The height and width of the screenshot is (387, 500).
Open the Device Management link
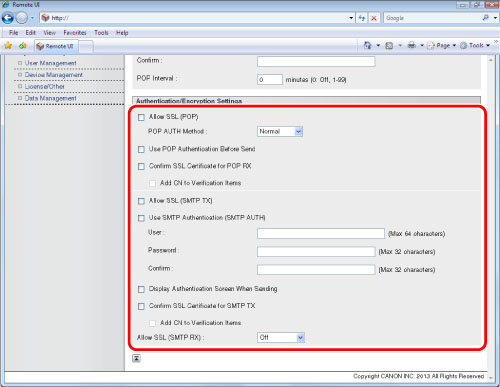click(53, 75)
